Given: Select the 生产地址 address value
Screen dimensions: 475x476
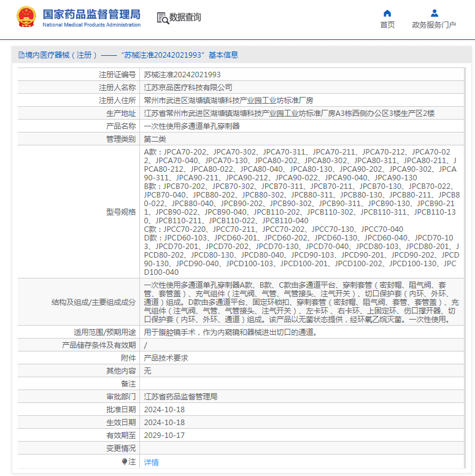Looking at the screenshot, I should coord(289,113).
